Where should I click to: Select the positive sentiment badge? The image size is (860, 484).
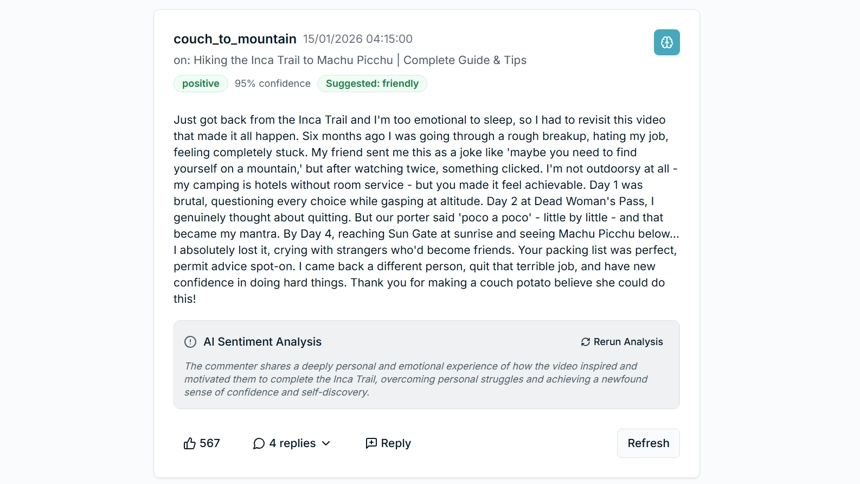coord(200,84)
